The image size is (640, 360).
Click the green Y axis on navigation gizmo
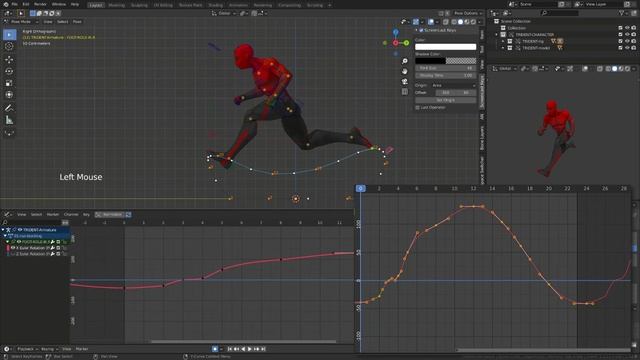click(x=406, y=43)
